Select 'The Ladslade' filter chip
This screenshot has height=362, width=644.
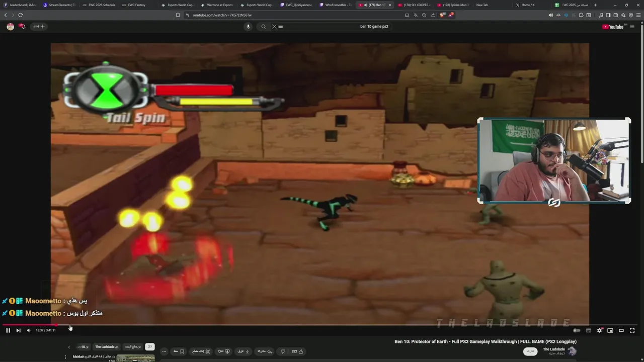coord(107,346)
